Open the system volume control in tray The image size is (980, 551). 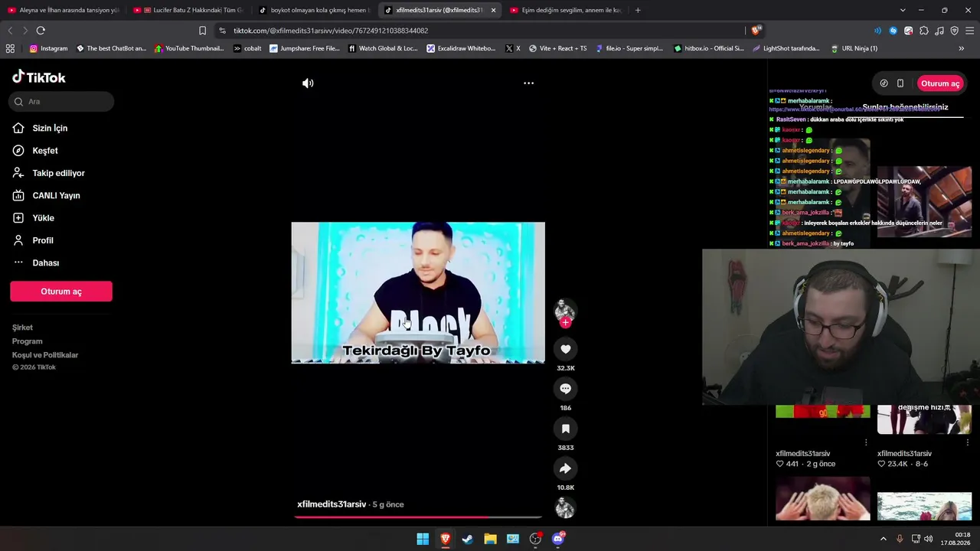click(x=928, y=539)
